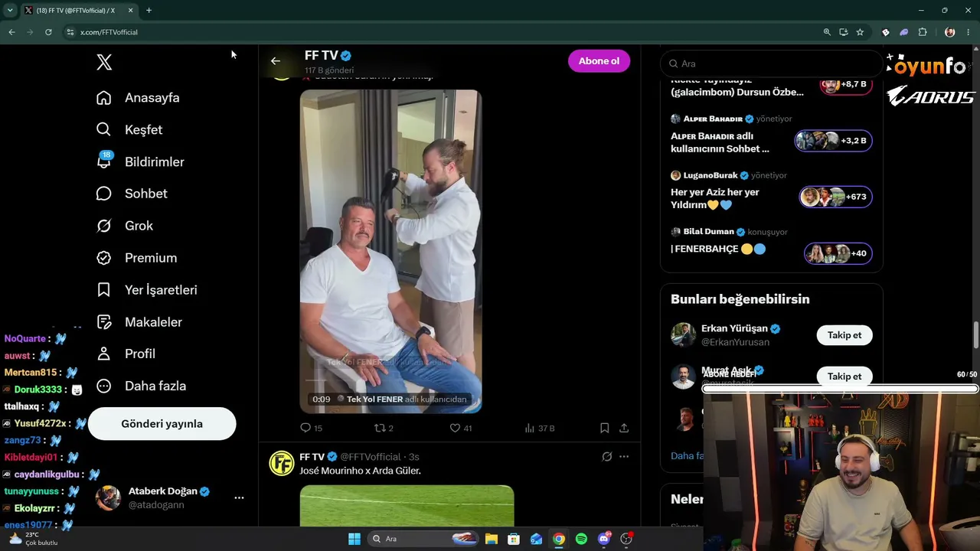
Task: Open Grok actions on Mourinho post
Action: point(606,457)
